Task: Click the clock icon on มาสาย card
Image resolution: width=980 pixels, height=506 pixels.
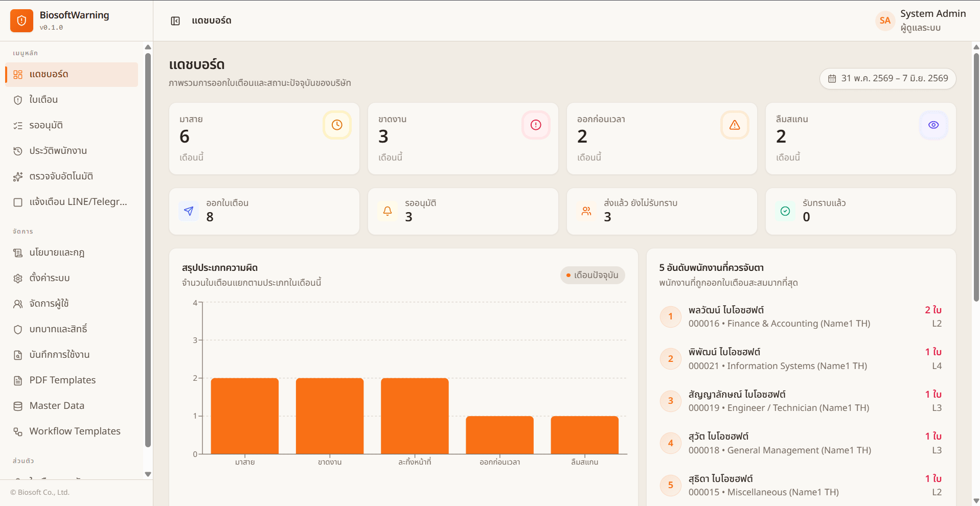Action: pyautogui.click(x=337, y=125)
